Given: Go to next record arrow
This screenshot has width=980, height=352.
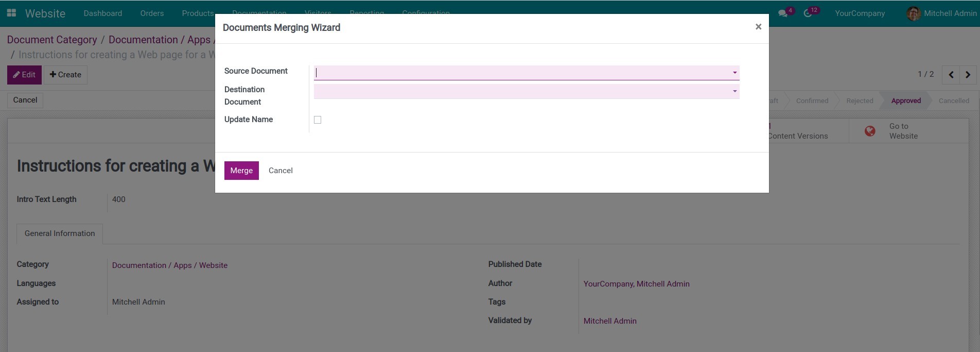Looking at the screenshot, I should tap(968, 75).
